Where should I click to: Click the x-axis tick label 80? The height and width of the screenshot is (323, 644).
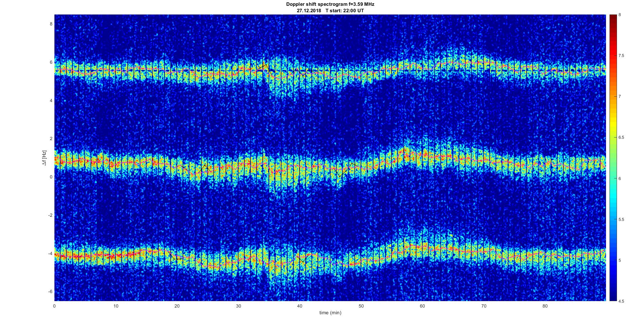[x=545, y=306]
